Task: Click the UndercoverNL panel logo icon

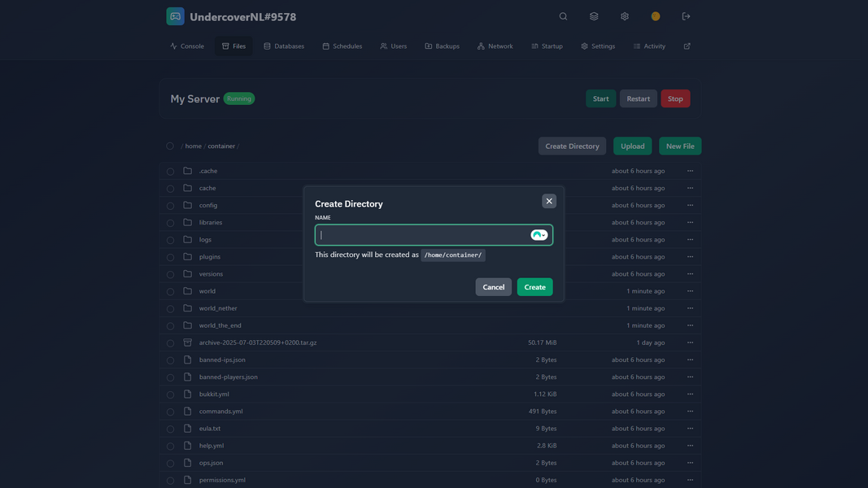Action: tap(176, 16)
